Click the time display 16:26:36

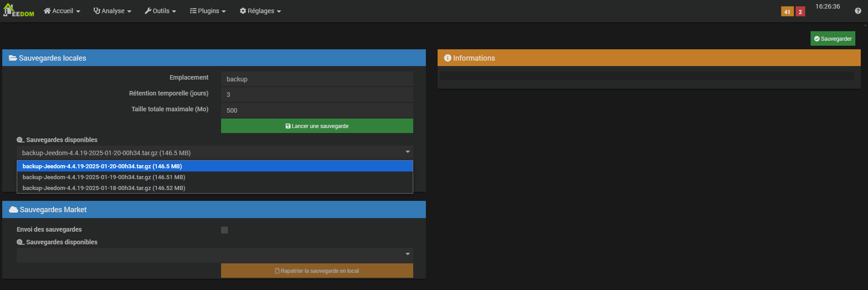pyautogui.click(x=827, y=7)
